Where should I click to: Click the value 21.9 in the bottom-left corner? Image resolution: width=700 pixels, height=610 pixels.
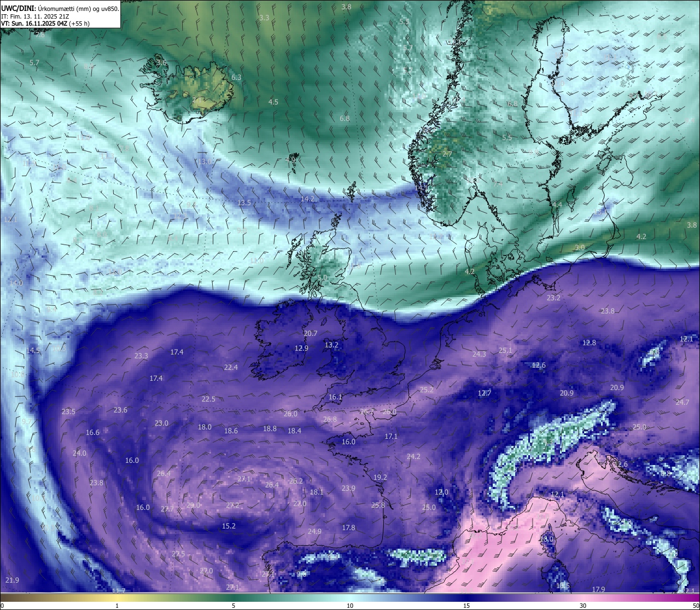(x=12, y=580)
